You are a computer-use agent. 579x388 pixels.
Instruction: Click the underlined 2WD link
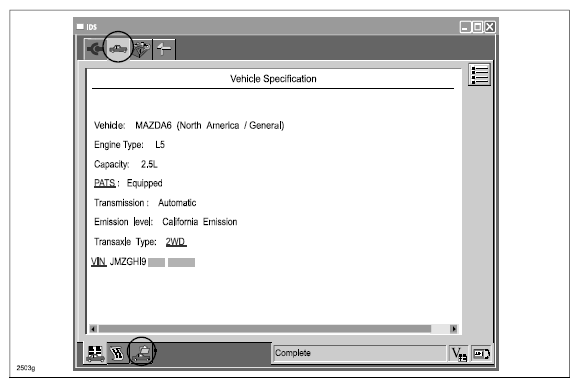click(176, 242)
